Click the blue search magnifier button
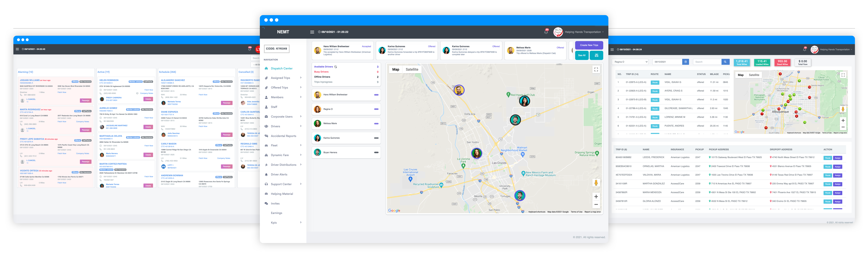Screen dimensions: 868x273 726,62
